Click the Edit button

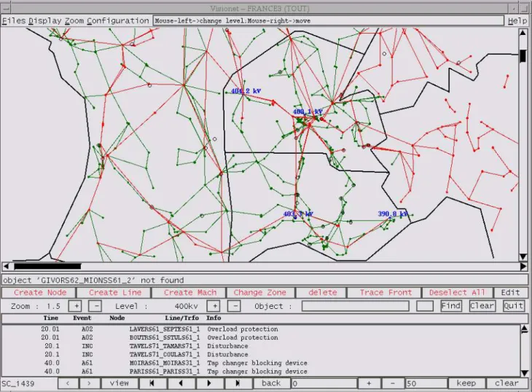click(x=510, y=292)
